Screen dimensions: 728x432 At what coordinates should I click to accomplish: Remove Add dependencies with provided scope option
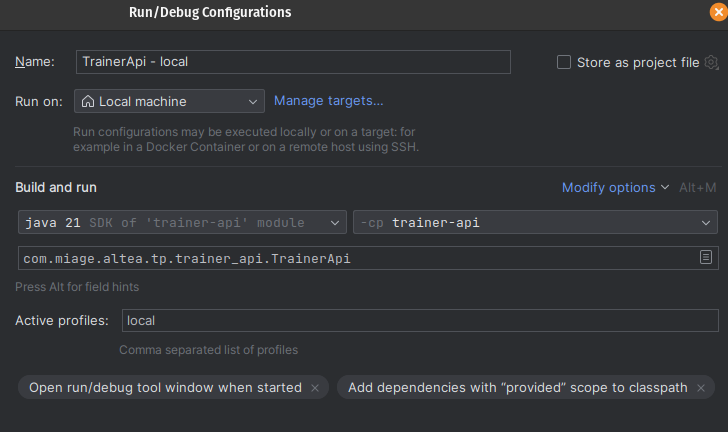[701, 388]
